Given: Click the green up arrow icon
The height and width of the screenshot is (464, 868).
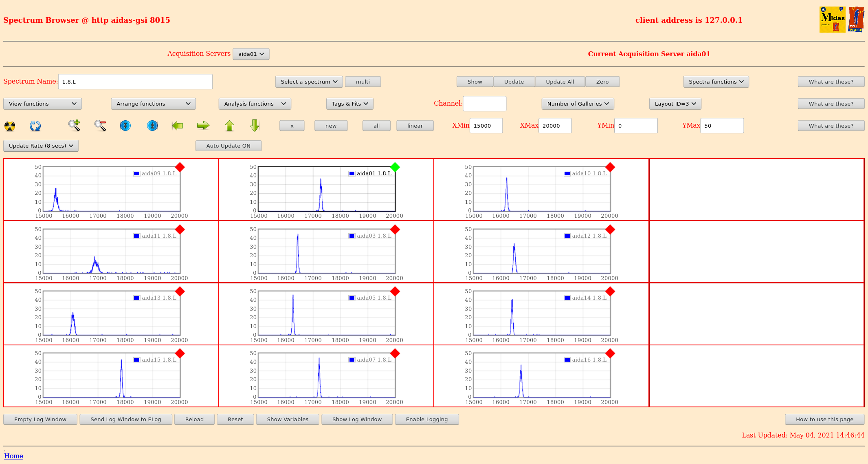Looking at the screenshot, I should [x=229, y=126].
